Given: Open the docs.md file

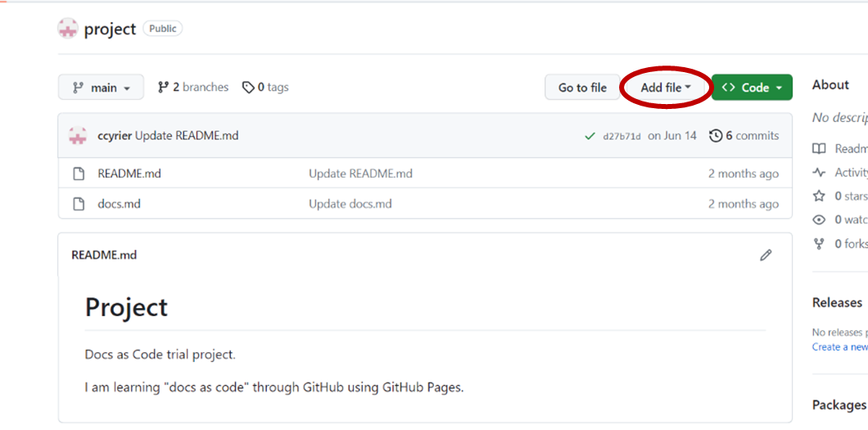Looking at the screenshot, I should pos(119,204).
